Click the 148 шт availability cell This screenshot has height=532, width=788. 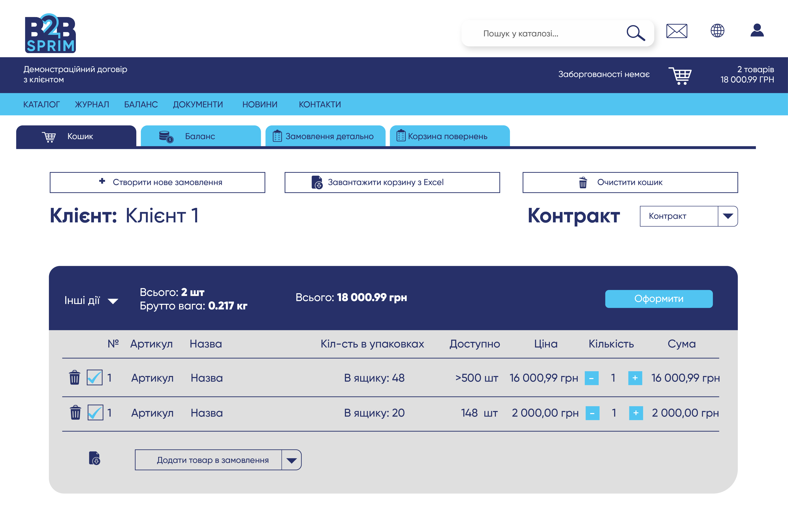click(479, 413)
